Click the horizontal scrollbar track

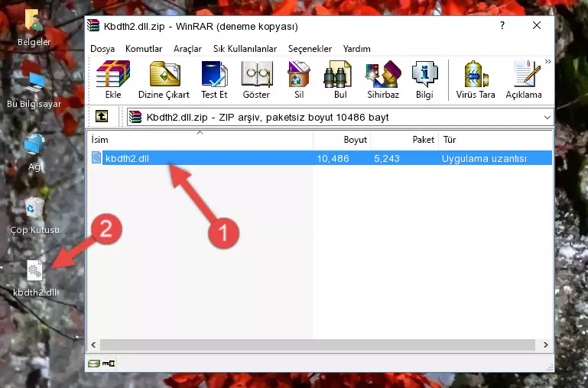pos(317,344)
